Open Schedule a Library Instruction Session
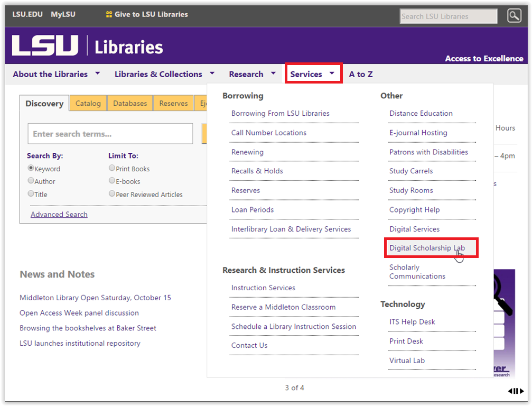This screenshot has width=532, height=406. (x=294, y=326)
